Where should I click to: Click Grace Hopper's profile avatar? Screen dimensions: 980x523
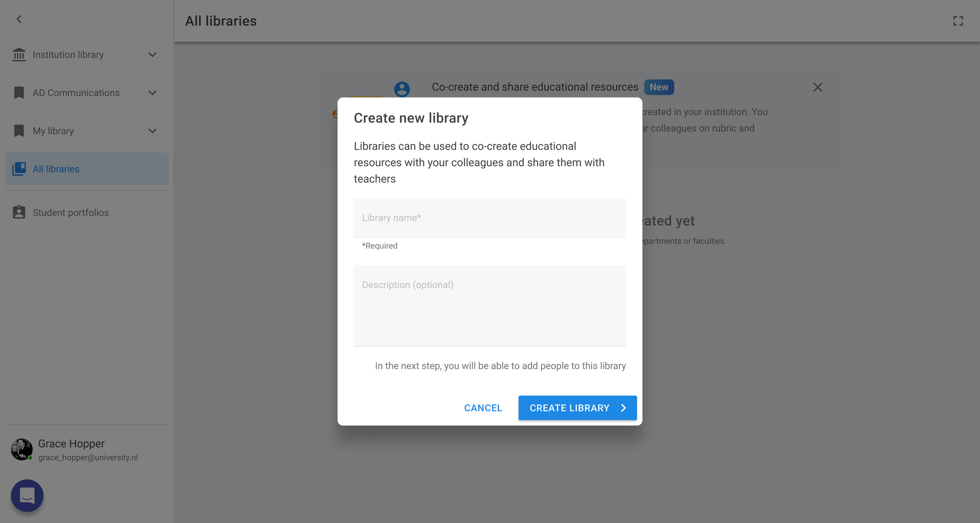point(22,449)
